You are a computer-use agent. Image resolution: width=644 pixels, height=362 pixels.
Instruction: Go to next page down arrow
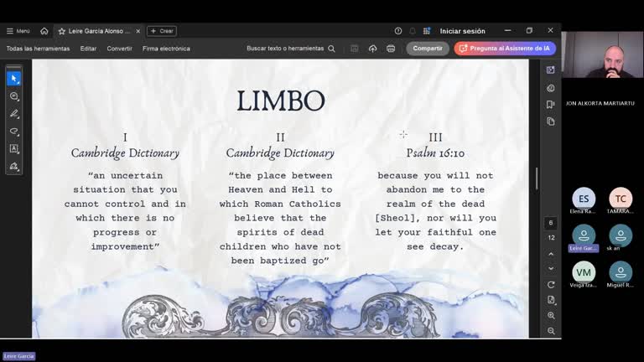click(x=551, y=268)
